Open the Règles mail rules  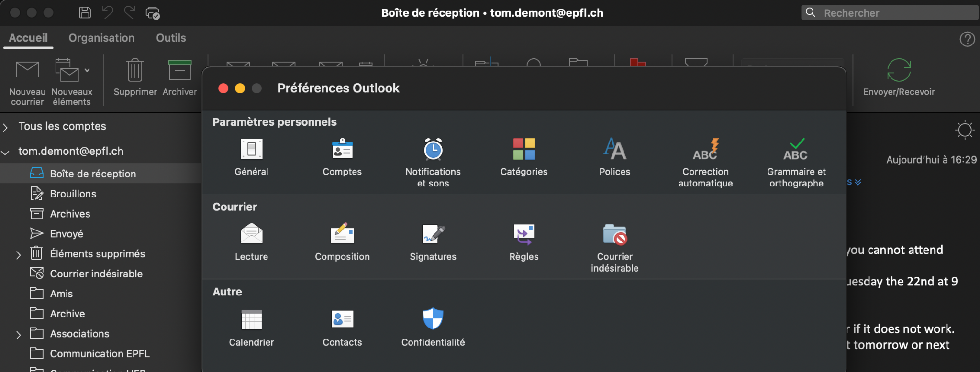coord(524,242)
